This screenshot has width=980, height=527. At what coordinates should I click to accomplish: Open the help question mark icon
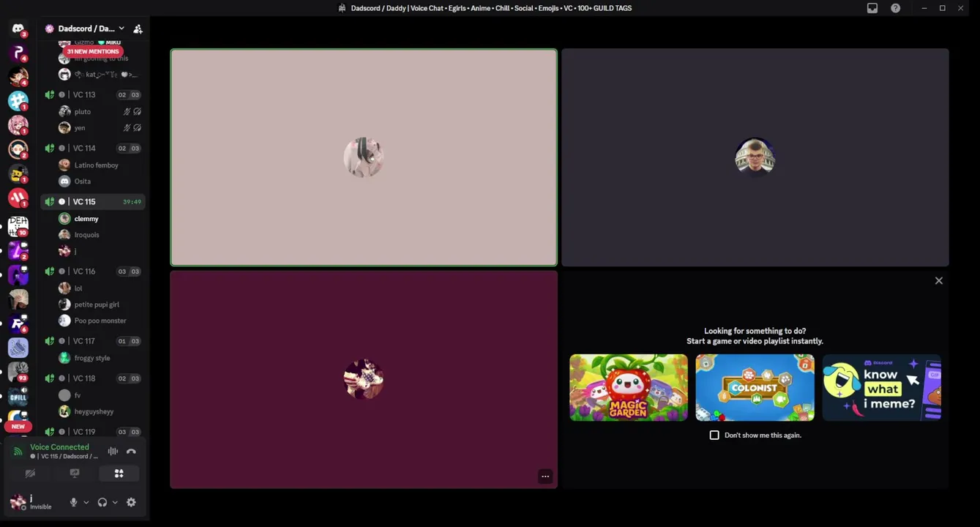click(895, 8)
